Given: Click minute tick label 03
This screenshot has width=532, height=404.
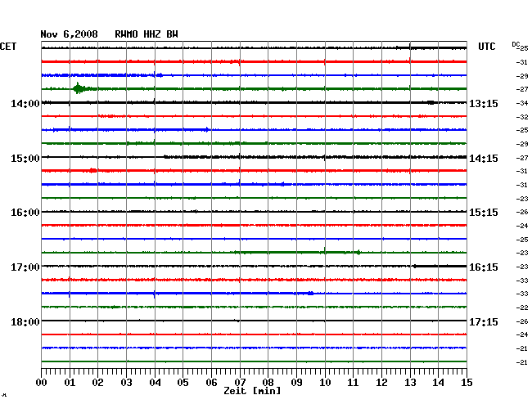Looking at the screenshot, I should coord(126,383).
